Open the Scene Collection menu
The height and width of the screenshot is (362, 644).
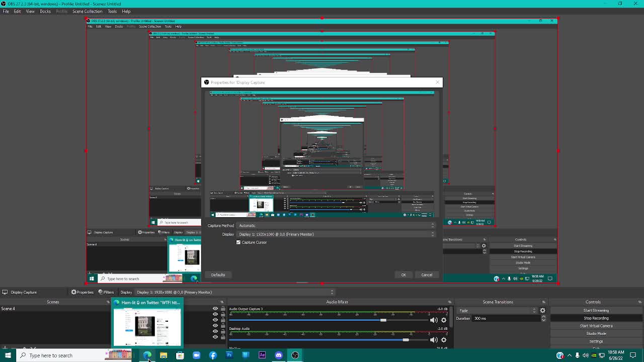[87, 11]
